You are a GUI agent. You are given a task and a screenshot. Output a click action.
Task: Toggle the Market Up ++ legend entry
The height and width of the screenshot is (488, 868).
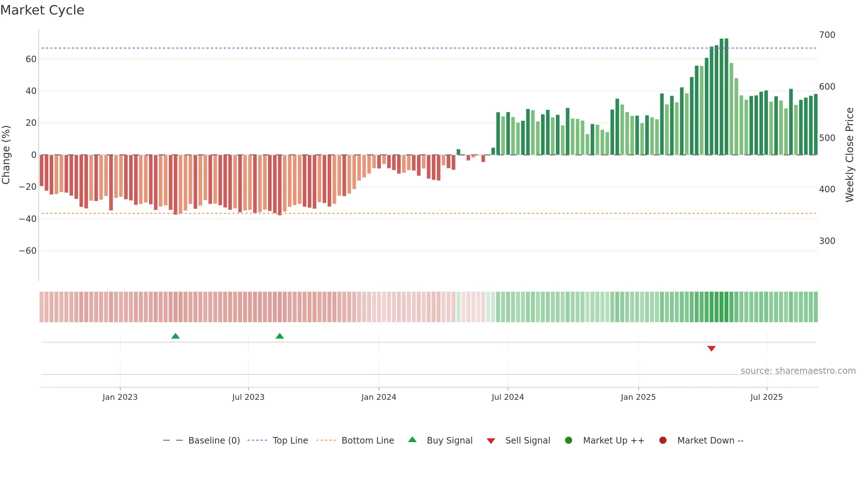click(604, 440)
